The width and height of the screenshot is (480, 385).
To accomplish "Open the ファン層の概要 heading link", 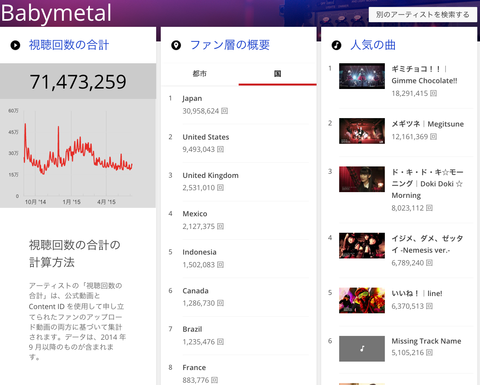I will pos(230,45).
